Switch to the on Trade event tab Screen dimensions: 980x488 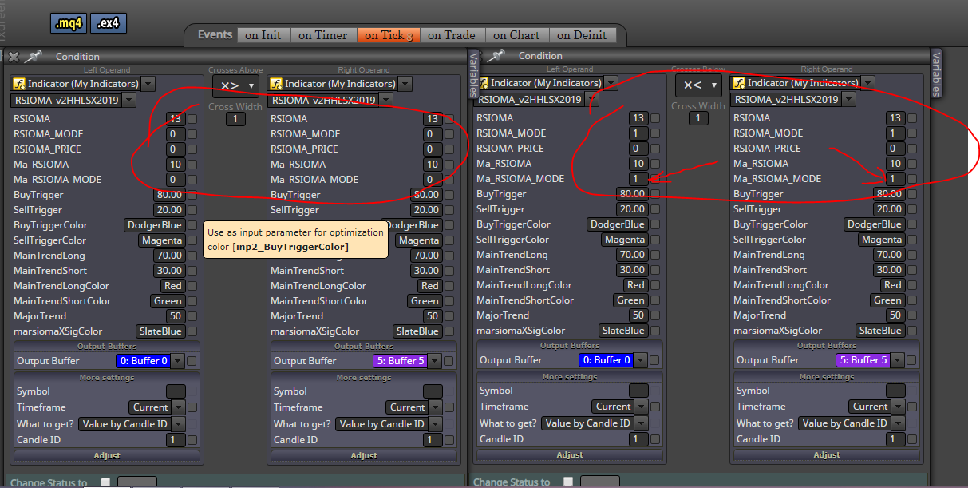(x=452, y=35)
